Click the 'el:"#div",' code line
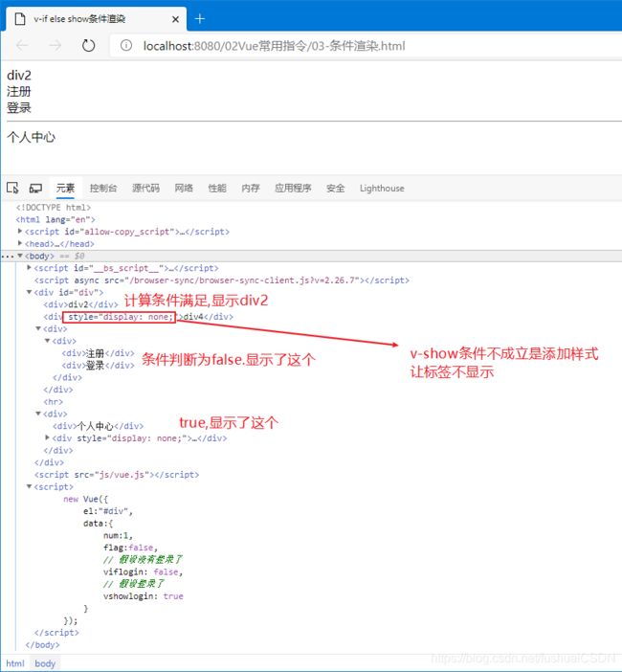 coord(108,511)
